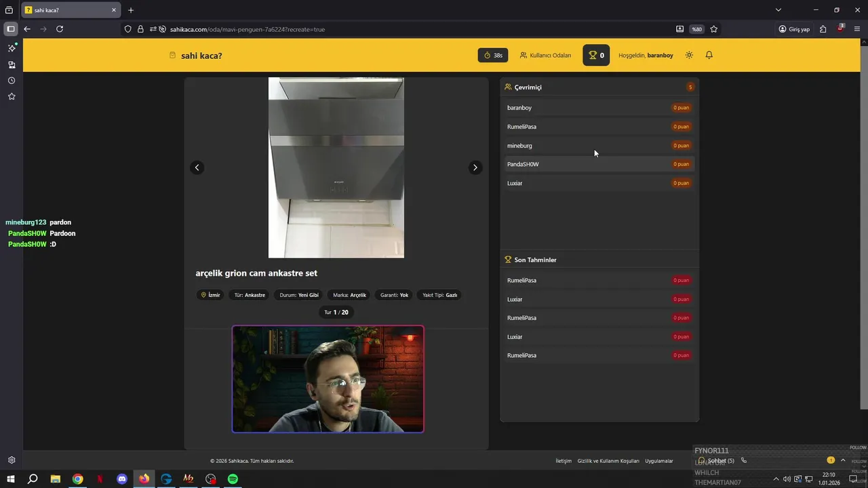Screen dimensions: 868x488
Task: Click the install app icon in address bar
Action: (x=679, y=29)
